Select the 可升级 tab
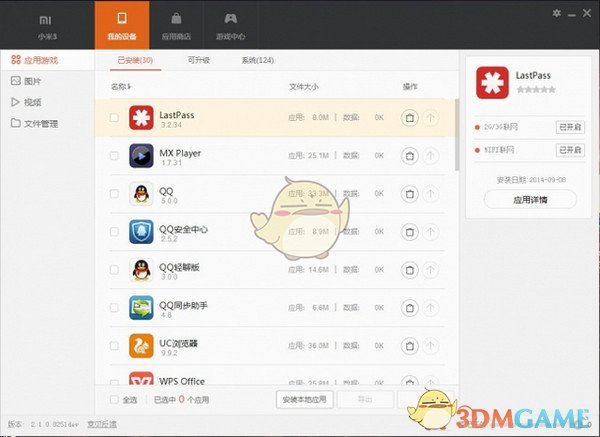This screenshot has width=600, height=437. pyautogui.click(x=198, y=60)
